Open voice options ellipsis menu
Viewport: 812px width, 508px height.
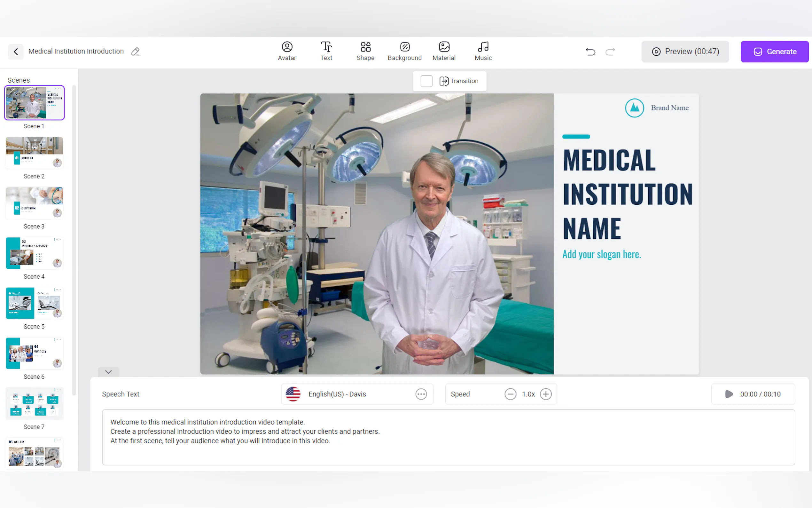421,394
